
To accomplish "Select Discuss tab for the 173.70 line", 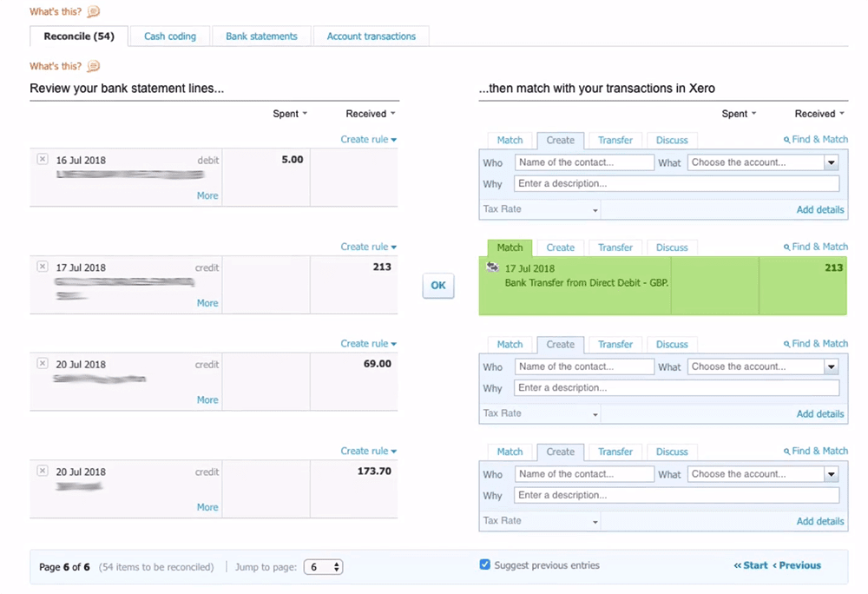I will click(x=672, y=452).
